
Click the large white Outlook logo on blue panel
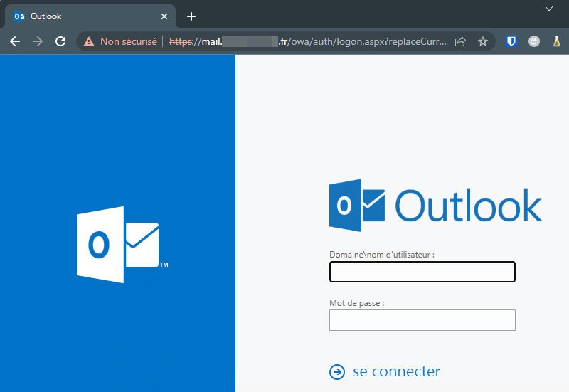tap(122, 245)
